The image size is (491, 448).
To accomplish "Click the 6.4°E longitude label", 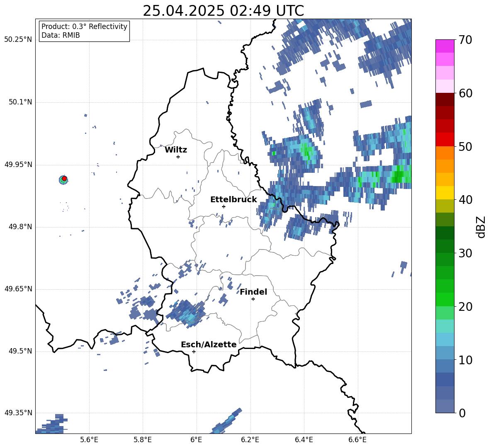I will pyautogui.click(x=304, y=440).
